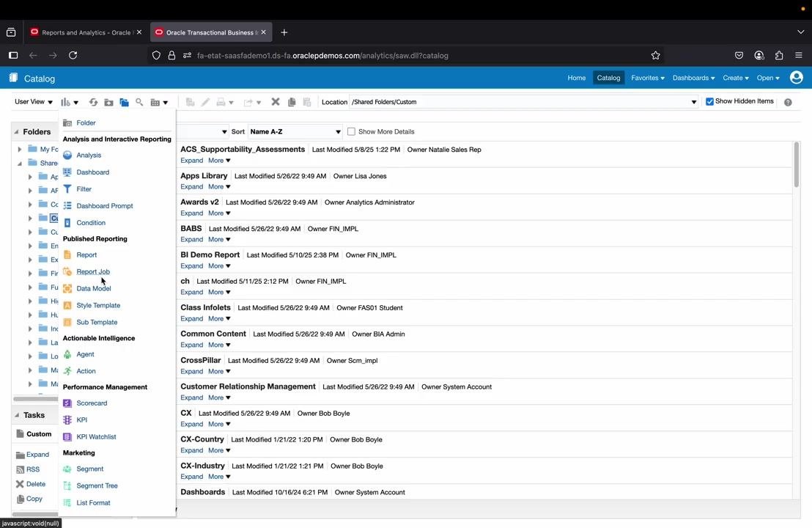This screenshot has width=812, height=528.
Task: Open the Dashboards dropdown menu
Action: (693, 78)
